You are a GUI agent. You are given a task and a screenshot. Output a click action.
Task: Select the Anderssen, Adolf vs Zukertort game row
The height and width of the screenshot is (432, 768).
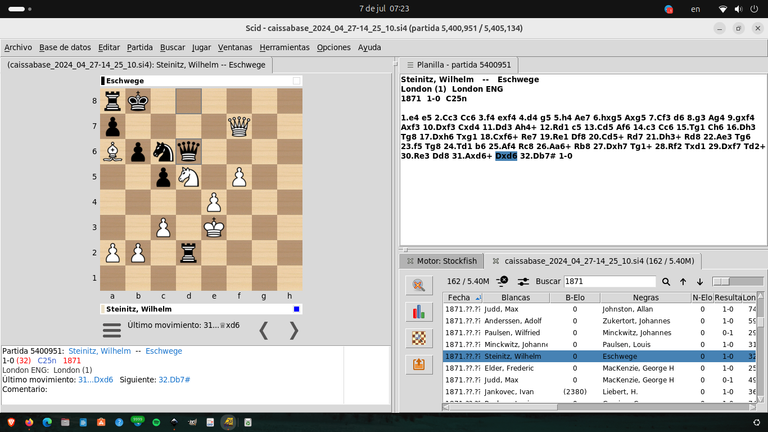(x=600, y=321)
